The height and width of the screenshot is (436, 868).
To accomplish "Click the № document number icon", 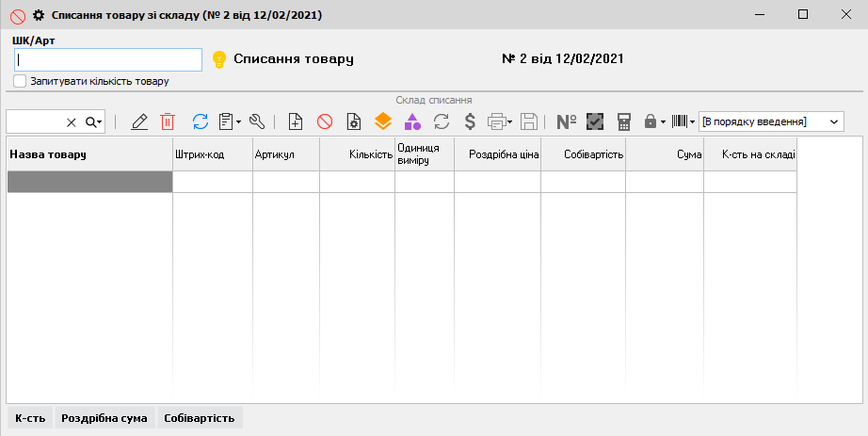I will tap(566, 121).
